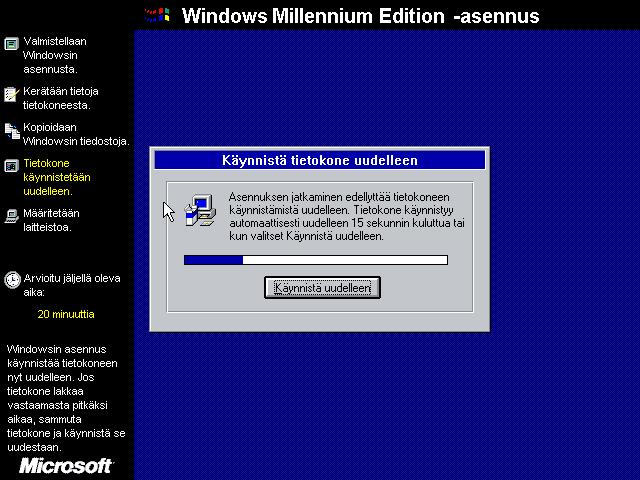Viewport: 640px width, 480px height.
Task: Click the clock icon beside estimated time
Action: (x=12, y=280)
